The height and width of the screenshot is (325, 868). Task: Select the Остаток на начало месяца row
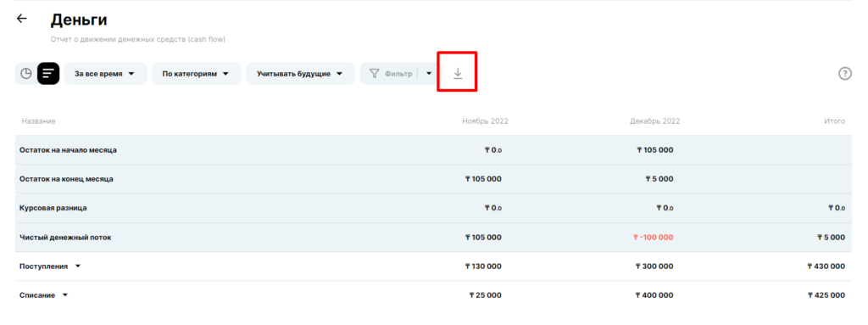click(433, 149)
